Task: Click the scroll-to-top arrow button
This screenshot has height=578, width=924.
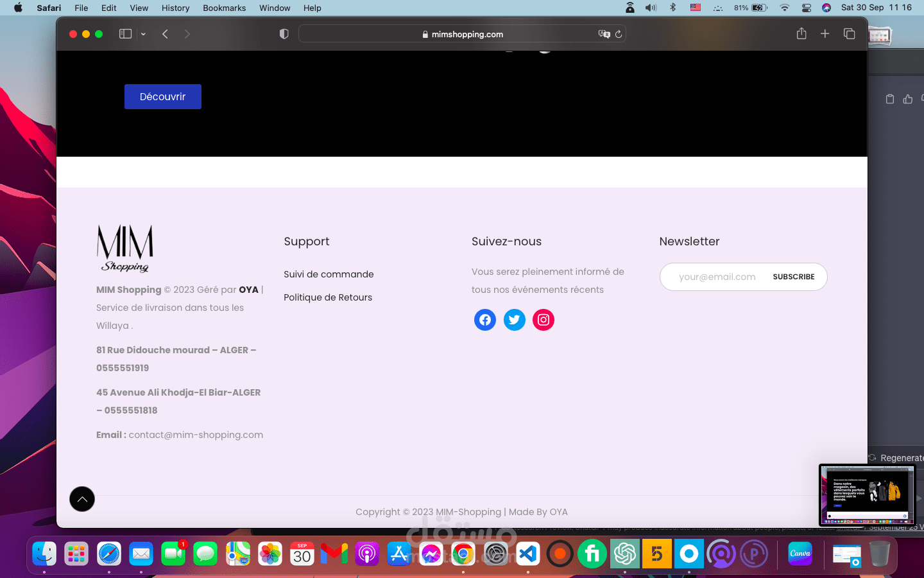Action: [x=82, y=499]
